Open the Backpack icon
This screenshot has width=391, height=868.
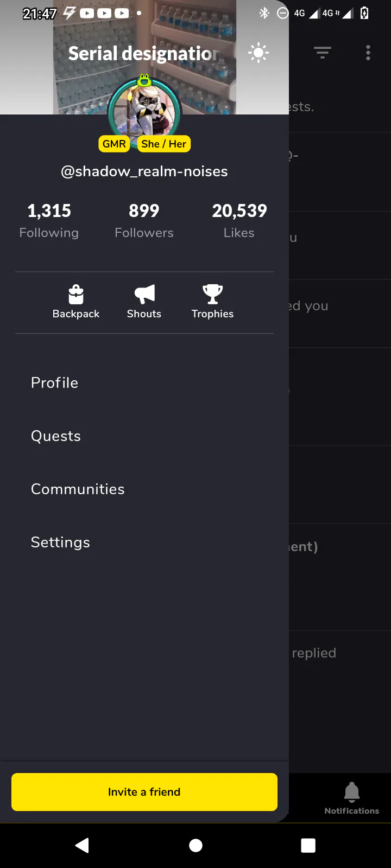[x=76, y=295]
